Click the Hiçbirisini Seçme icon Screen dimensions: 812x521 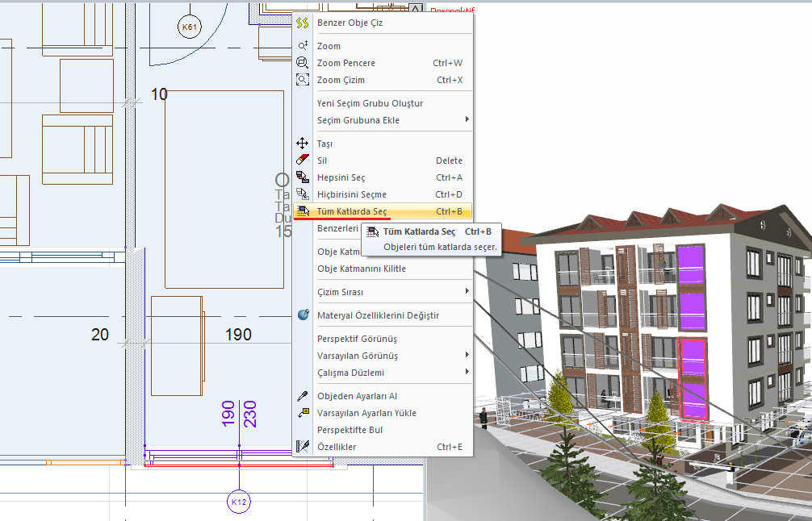[x=303, y=194]
